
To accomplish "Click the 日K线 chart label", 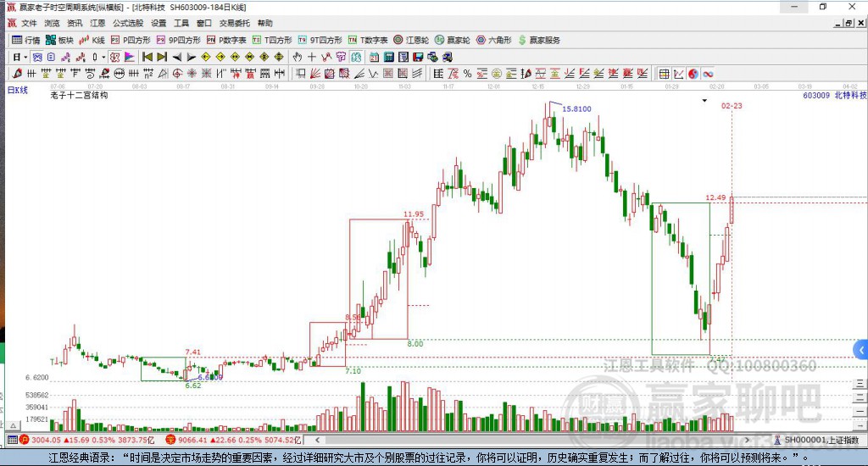I will [x=18, y=90].
